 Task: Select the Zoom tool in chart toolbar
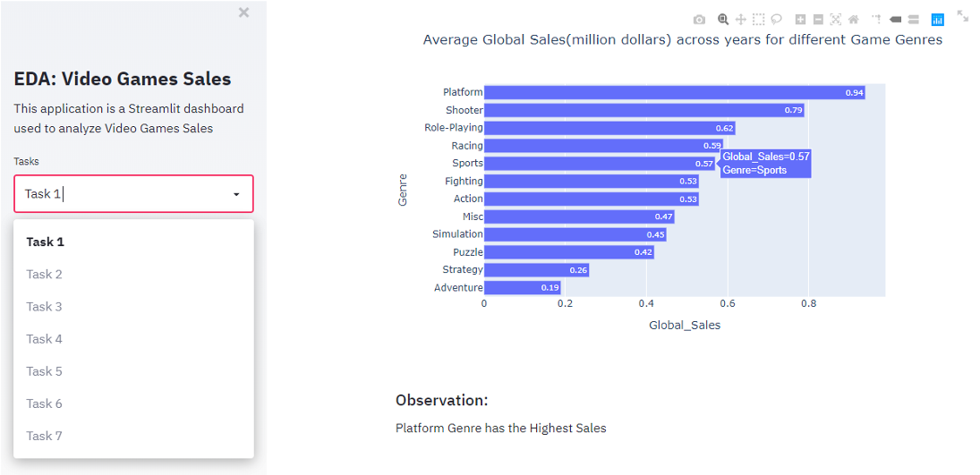pyautogui.click(x=723, y=20)
